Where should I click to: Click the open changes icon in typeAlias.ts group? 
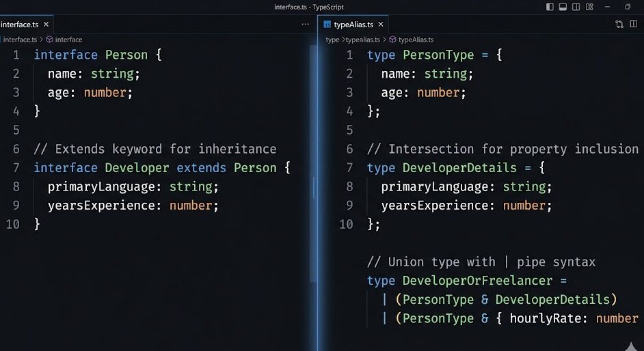(x=619, y=24)
